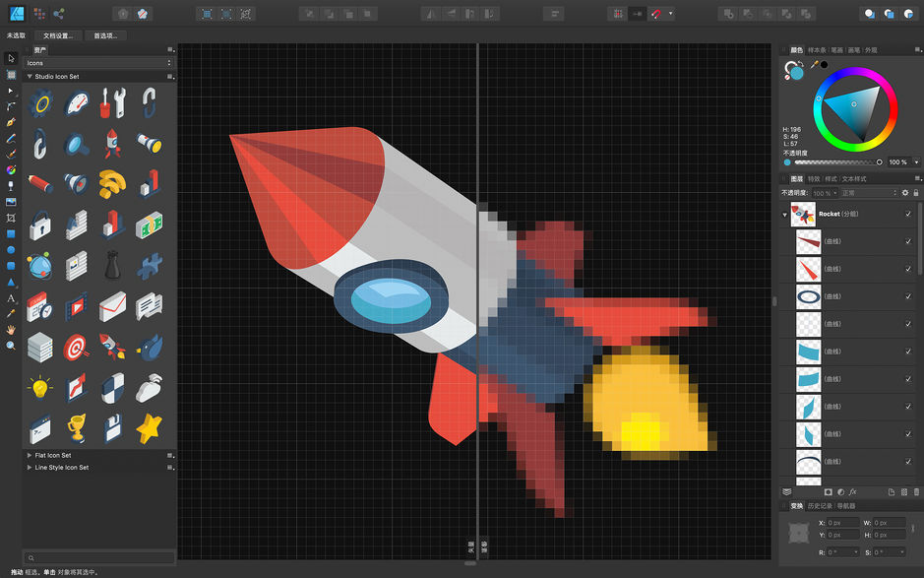Screen dimensions: 924x578
Task: Click the gear asset in Studio Icon Set
Action: 40,103
